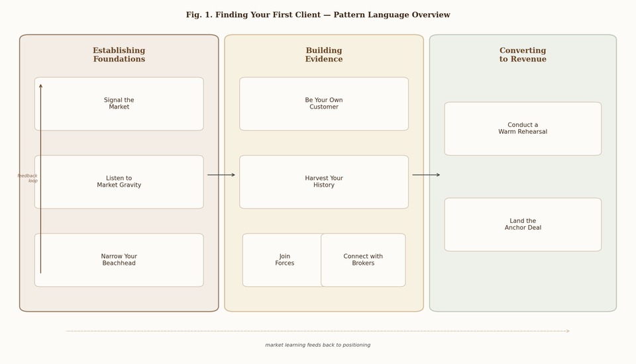The height and width of the screenshot is (364, 636).
Task: Click the "Building Evidence" heading
Action: [324, 55]
